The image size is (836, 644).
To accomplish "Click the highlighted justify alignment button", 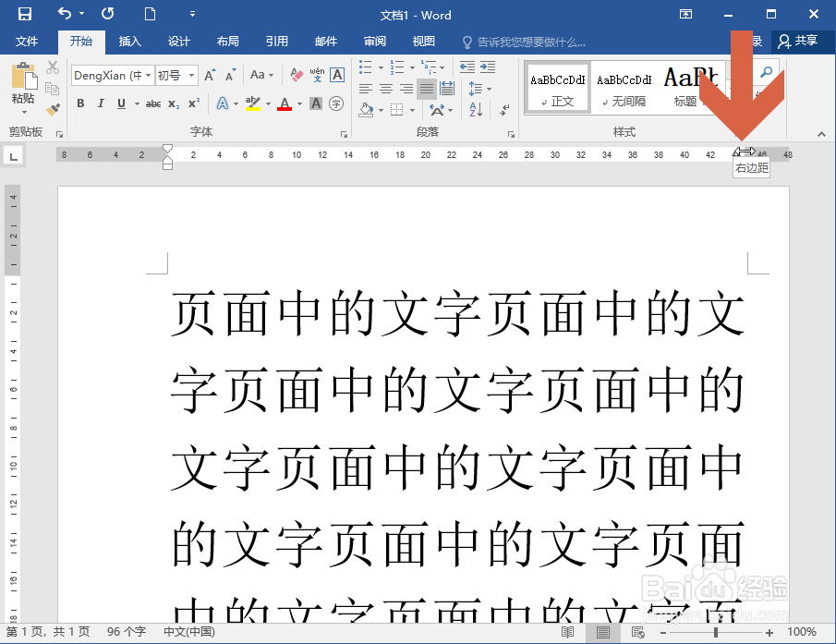I will [x=427, y=89].
